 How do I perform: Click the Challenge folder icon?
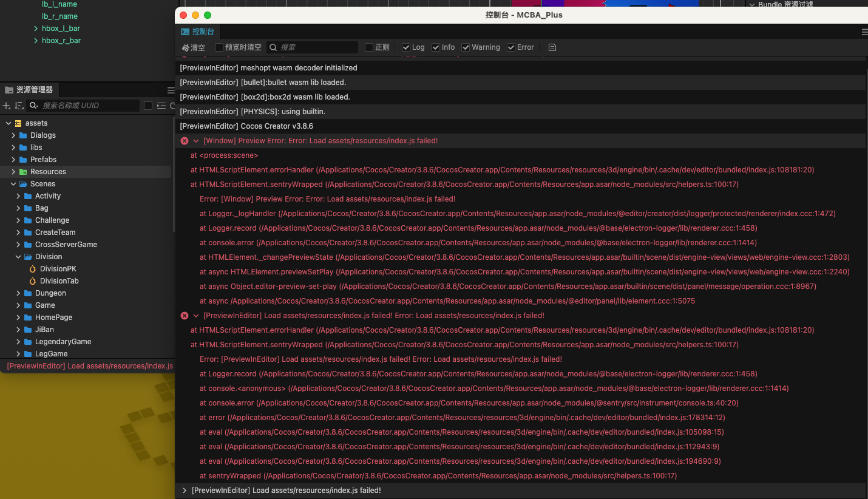pos(28,220)
